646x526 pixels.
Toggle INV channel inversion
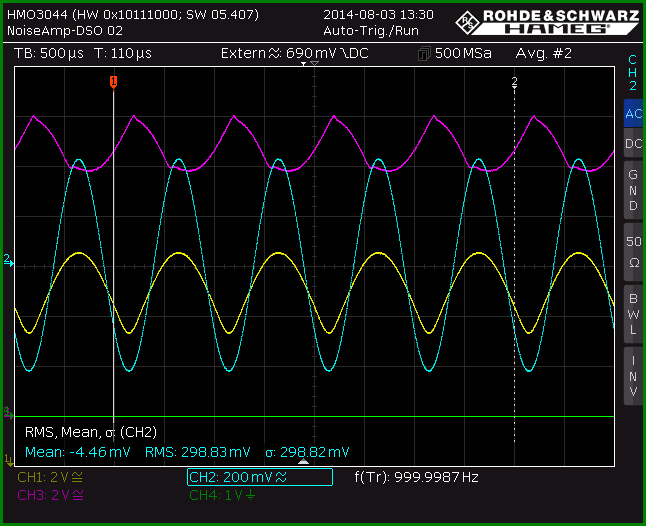tap(633, 376)
